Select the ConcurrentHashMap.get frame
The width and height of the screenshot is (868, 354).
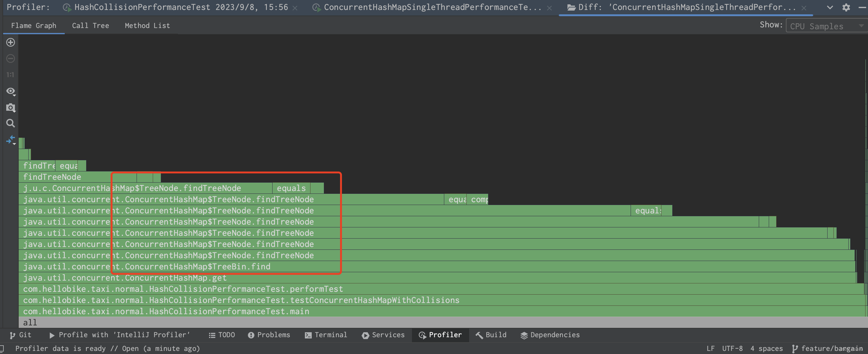click(x=438, y=278)
